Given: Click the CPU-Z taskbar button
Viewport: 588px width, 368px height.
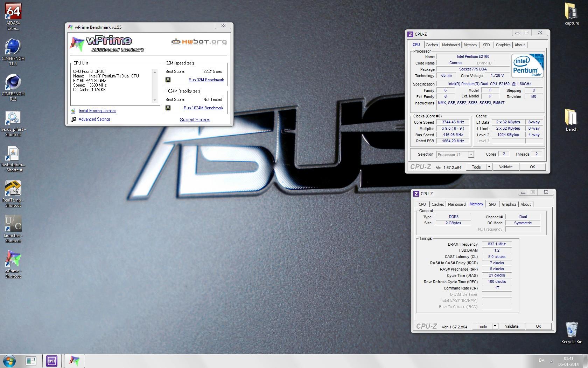Looking at the screenshot, I should tap(52, 361).
